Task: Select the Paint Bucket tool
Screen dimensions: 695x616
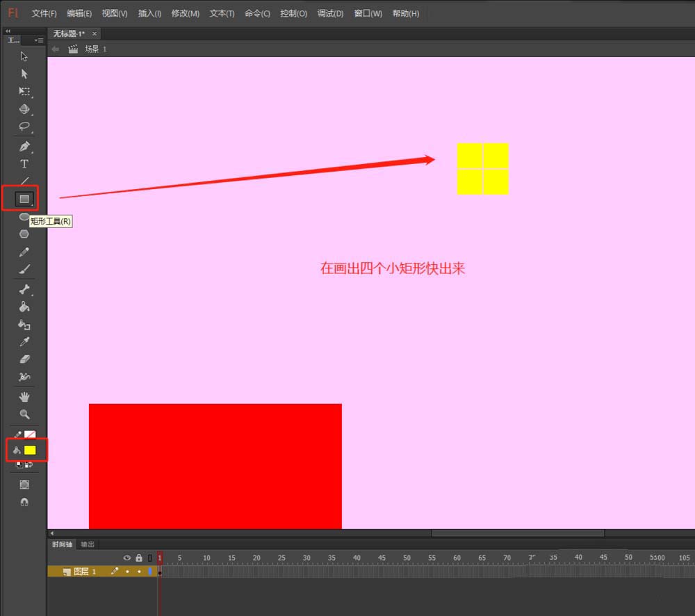Action: click(x=24, y=307)
